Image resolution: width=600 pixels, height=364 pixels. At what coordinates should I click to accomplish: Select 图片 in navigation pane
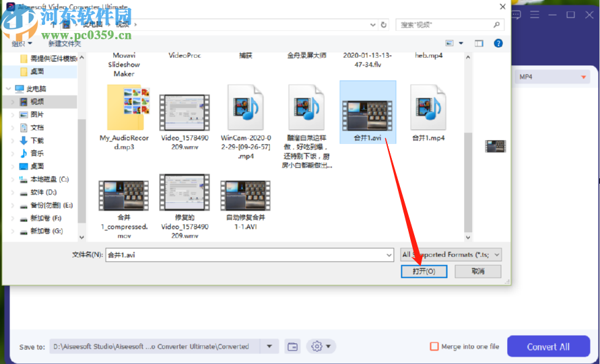(37, 114)
